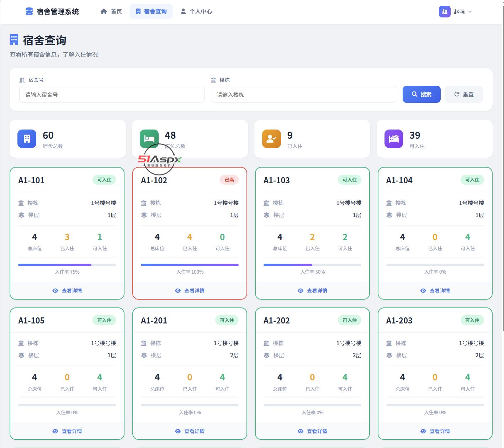Click the eye icon in the A1-202 查看详情 button

pos(301,431)
